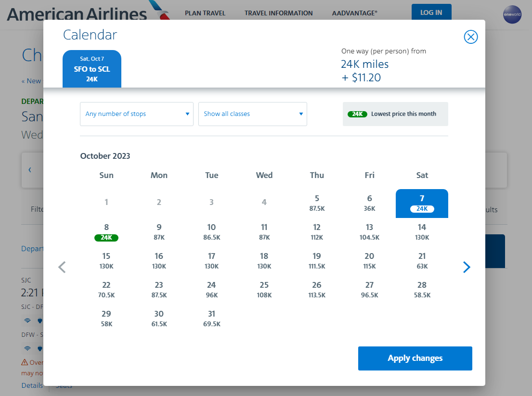Close the Calendar dialog with X icon

point(470,37)
